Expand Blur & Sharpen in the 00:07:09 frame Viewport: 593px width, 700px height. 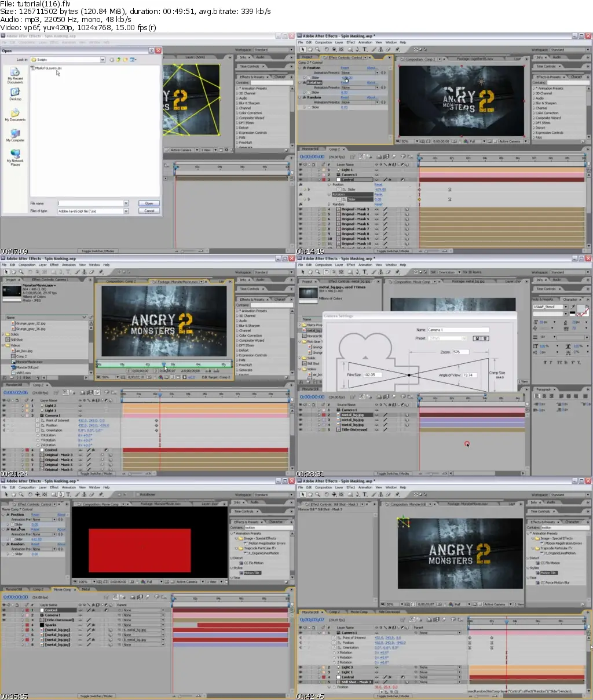(x=238, y=103)
